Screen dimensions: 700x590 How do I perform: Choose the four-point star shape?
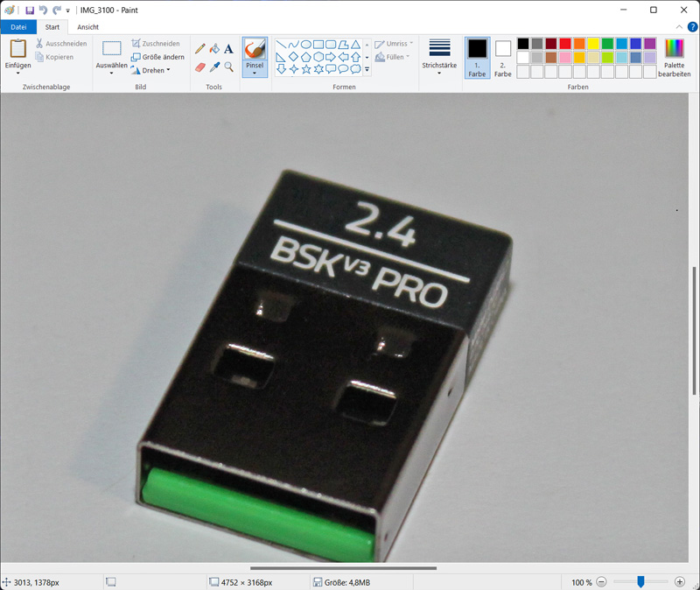[293, 69]
